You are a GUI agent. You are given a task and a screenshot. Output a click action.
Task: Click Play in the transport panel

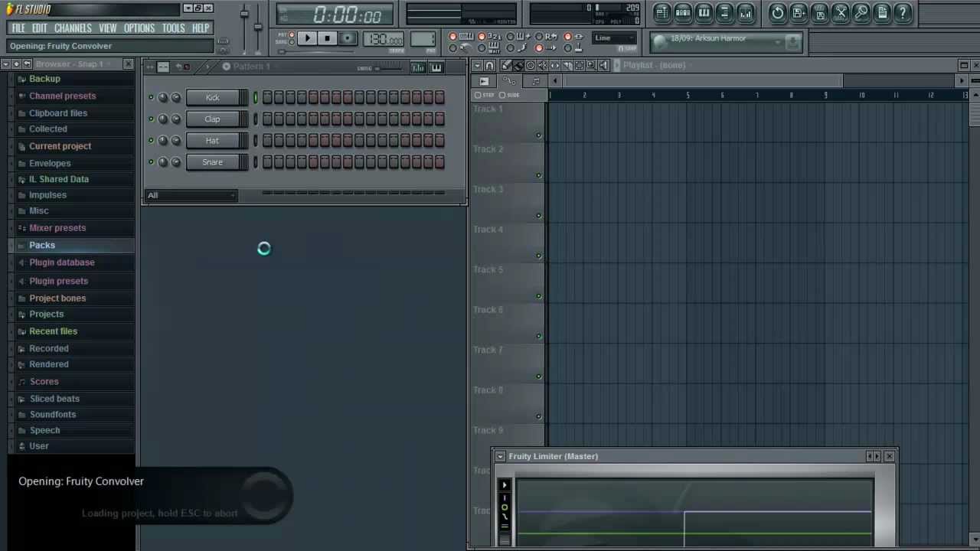click(307, 38)
